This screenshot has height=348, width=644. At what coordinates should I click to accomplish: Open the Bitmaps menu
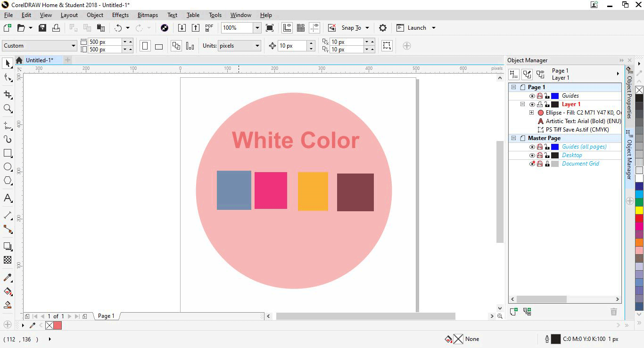tap(147, 15)
